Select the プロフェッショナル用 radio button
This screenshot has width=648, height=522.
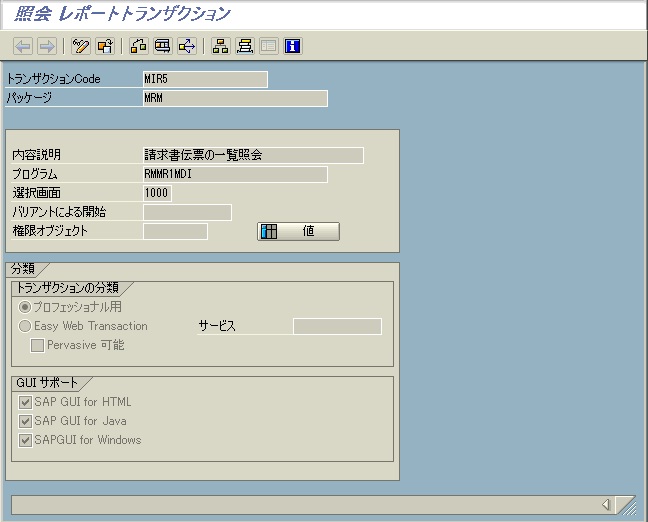click(25, 306)
